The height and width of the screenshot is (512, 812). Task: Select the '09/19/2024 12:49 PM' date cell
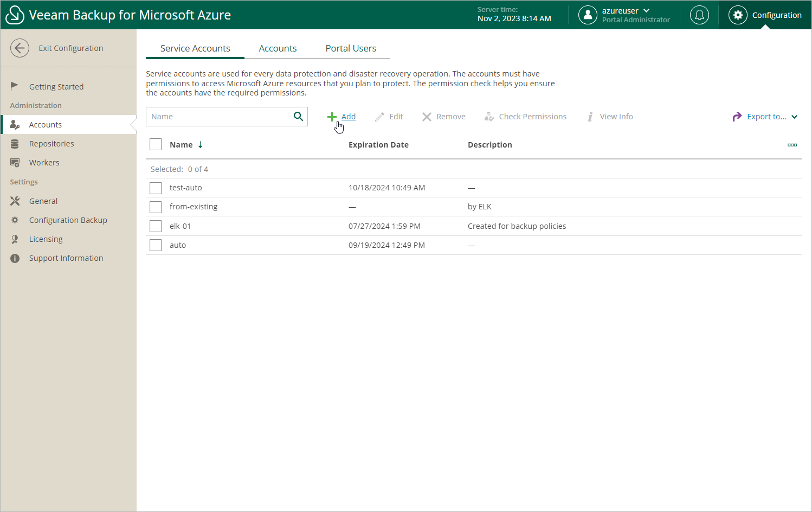[x=386, y=245]
